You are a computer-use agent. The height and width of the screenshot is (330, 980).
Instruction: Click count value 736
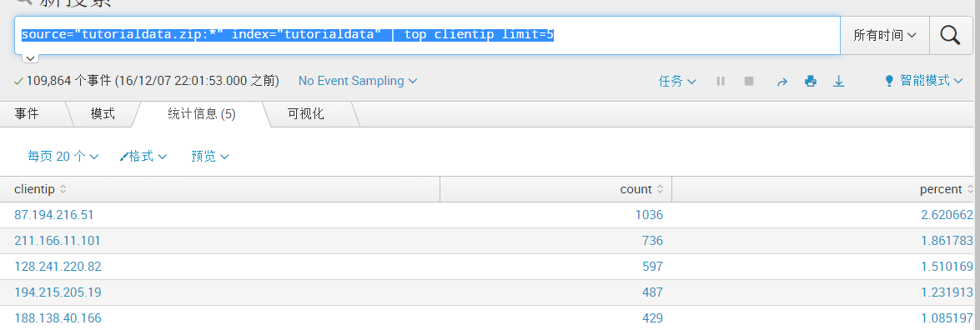pos(652,241)
